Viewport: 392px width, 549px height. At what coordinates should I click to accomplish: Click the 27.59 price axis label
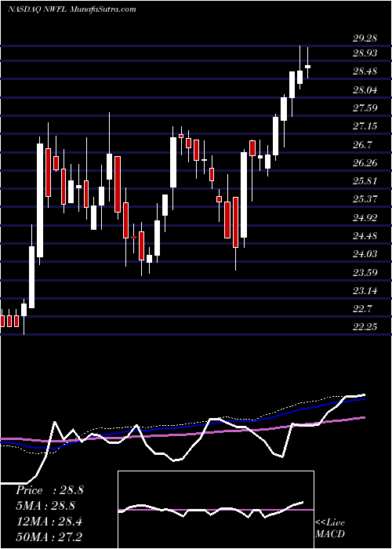pos(365,108)
